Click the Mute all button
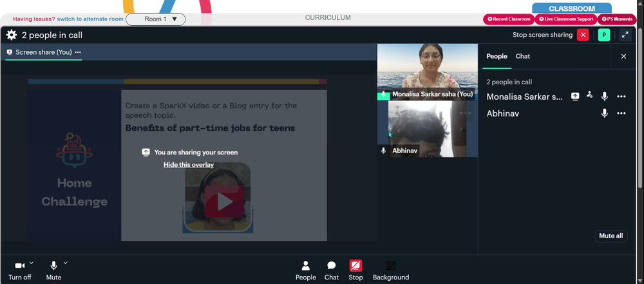This screenshot has width=644, height=284. pos(611,236)
